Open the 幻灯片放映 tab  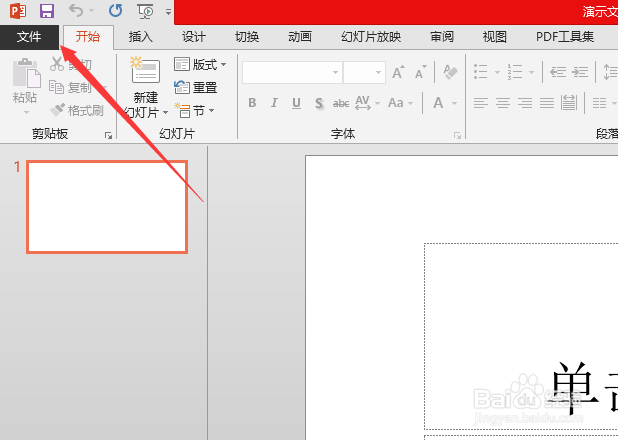[371, 37]
